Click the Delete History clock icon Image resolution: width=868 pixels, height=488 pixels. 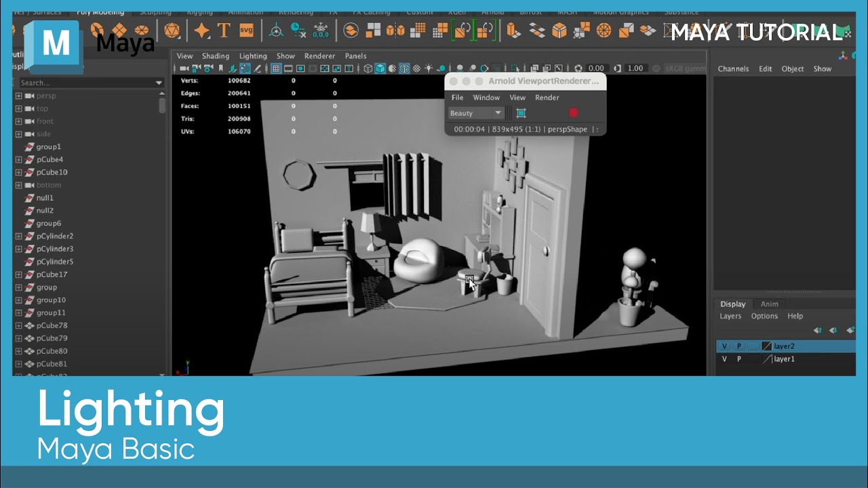pyautogui.click(x=298, y=30)
